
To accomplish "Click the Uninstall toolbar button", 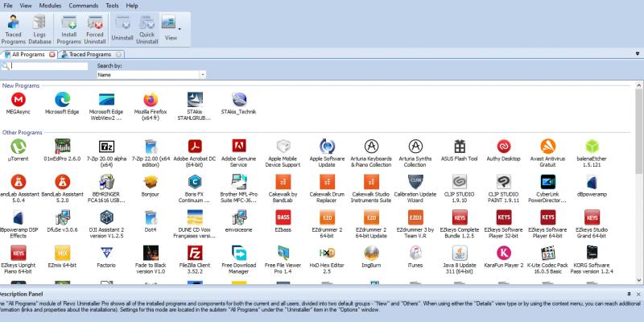I will pyautogui.click(x=122, y=30).
